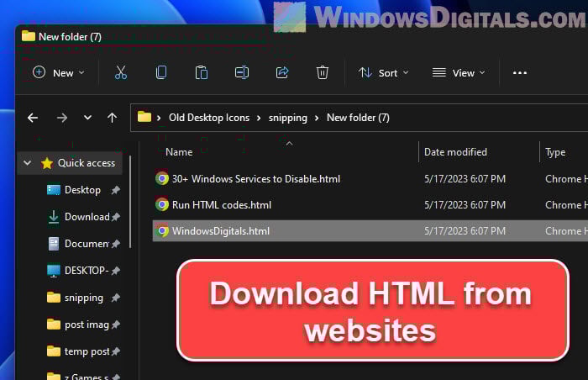The width and height of the screenshot is (588, 380).
Task: Select Run HTML codes.html file
Action: click(x=222, y=205)
